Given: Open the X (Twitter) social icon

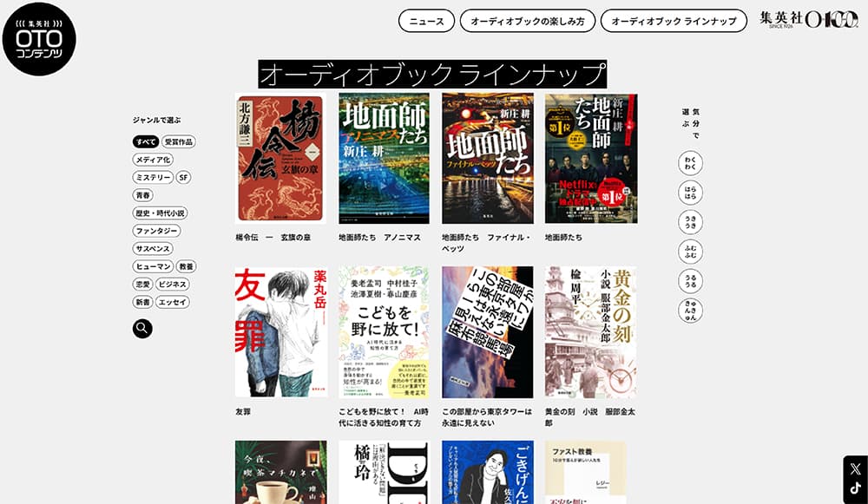Looking at the screenshot, I should pyautogui.click(x=855, y=468).
